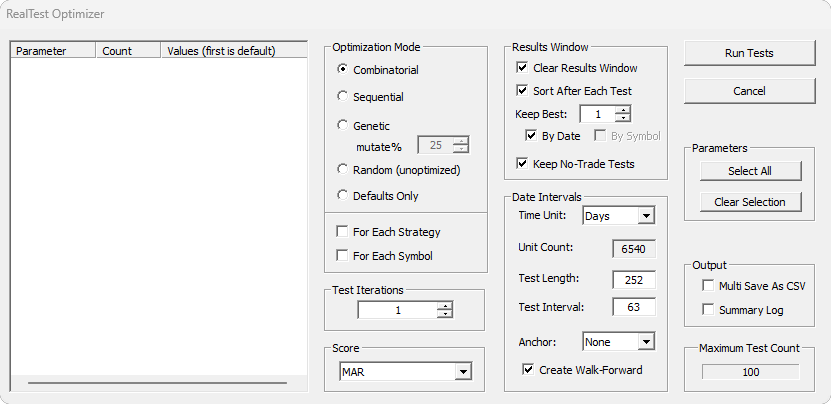Decrease Keep Best value
The image size is (831, 404).
(623, 118)
